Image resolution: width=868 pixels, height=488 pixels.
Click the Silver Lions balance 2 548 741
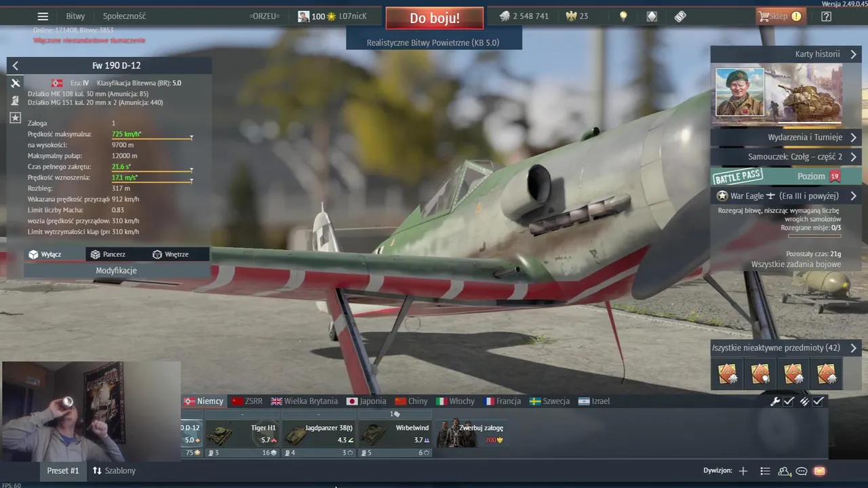524,16
